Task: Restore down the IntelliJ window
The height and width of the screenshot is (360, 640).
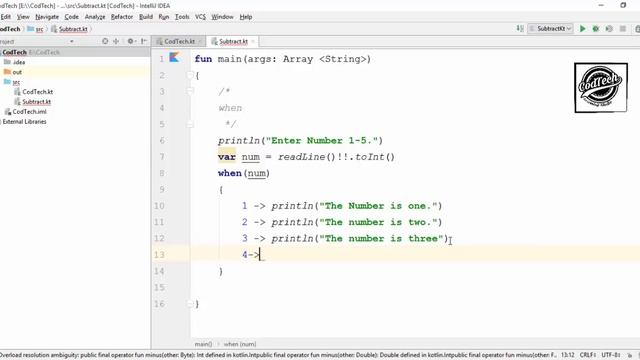Action: [623, 5]
